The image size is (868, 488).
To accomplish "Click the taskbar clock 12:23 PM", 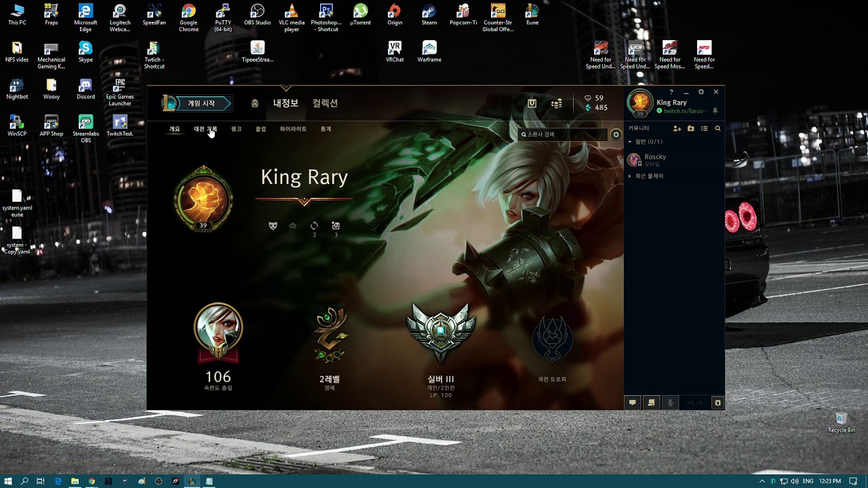I will click(830, 481).
